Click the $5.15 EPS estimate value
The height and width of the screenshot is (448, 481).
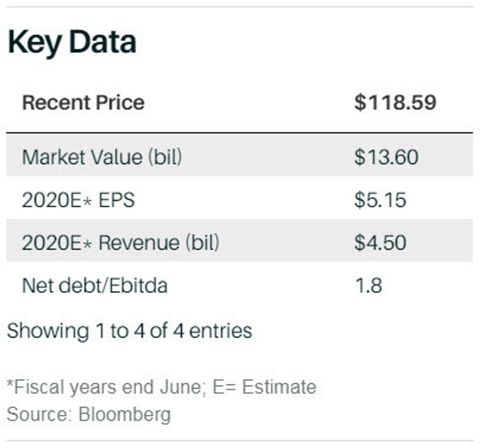tap(380, 200)
